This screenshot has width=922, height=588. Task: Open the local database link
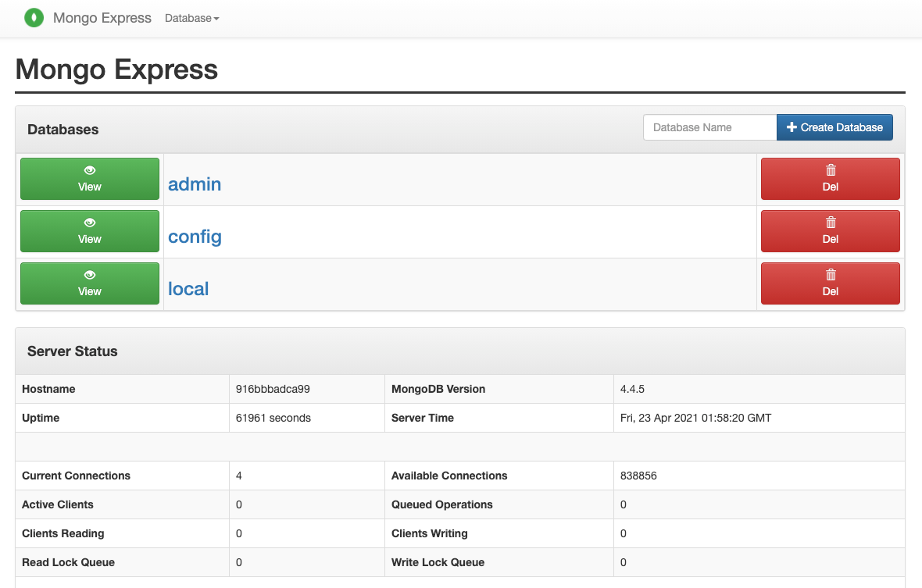pos(188,289)
